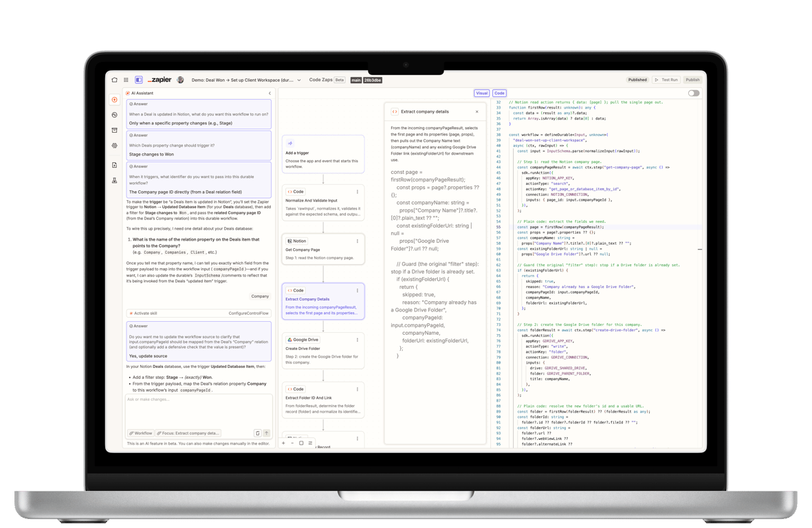The image size is (812, 528).
Task: Click code line 38 const workflow
Action: coord(558,135)
